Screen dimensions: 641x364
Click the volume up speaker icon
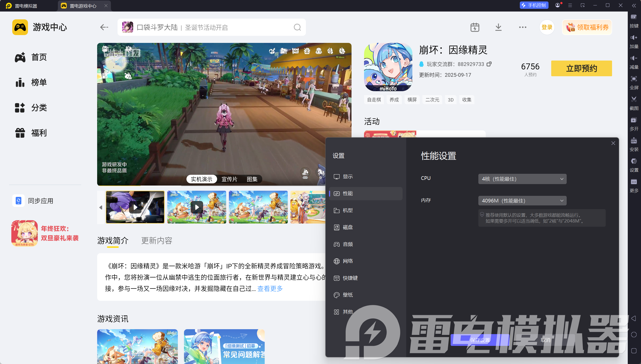(633, 38)
